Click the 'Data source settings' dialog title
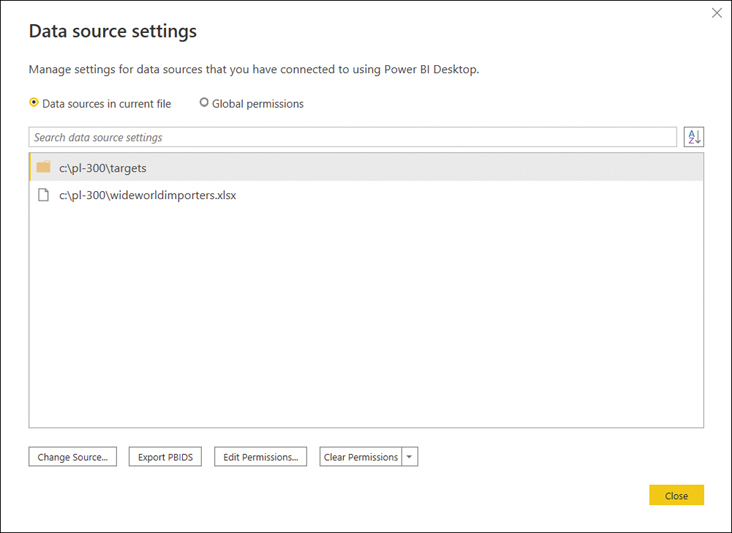The width and height of the screenshot is (732, 533). 112,31
